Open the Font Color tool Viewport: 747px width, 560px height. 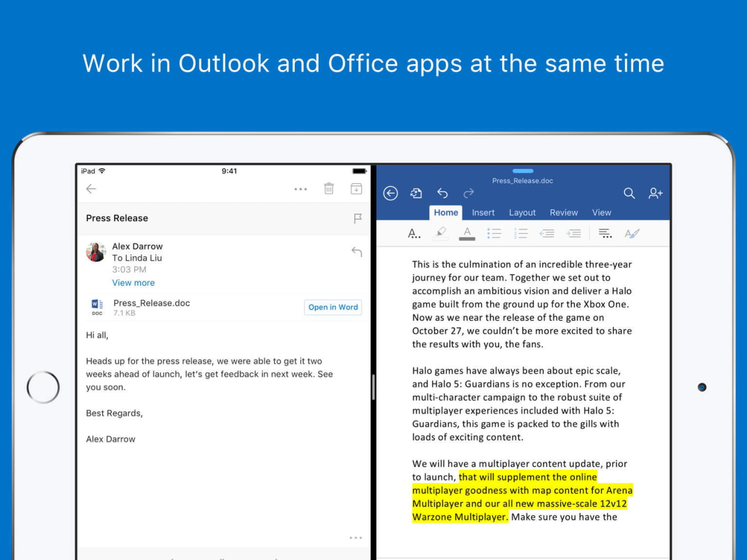pyautogui.click(x=466, y=233)
